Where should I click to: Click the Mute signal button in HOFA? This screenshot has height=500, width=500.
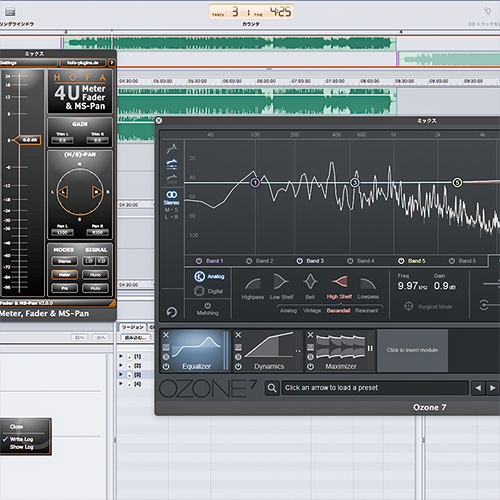[x=95, y=288]
